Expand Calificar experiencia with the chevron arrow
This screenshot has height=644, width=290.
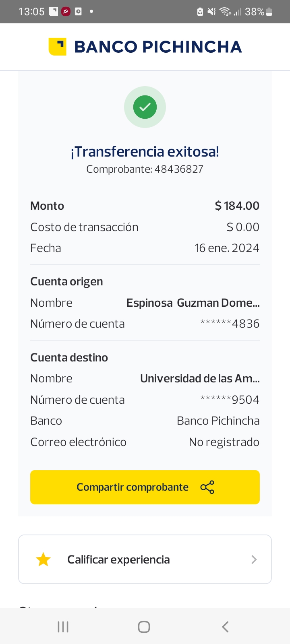click(254, 559)
